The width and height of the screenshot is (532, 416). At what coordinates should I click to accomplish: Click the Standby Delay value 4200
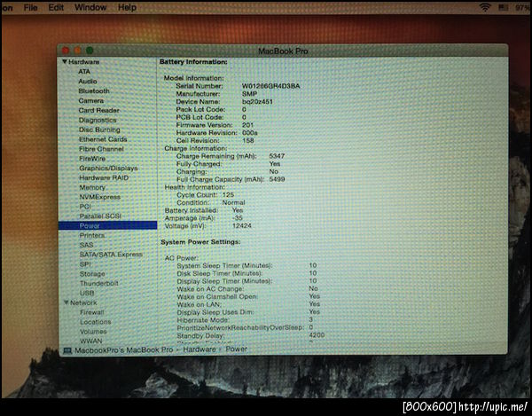[x=317, y=335]
